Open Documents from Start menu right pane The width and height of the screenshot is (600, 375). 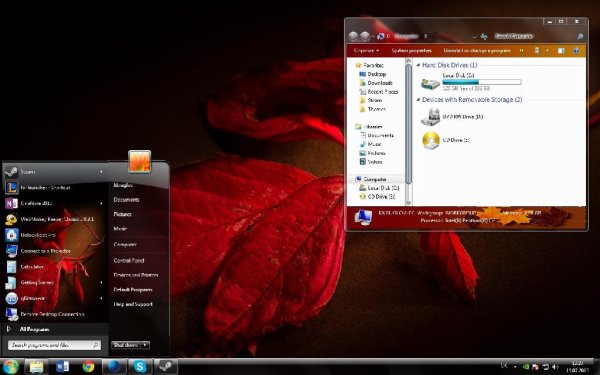(126, 200)
